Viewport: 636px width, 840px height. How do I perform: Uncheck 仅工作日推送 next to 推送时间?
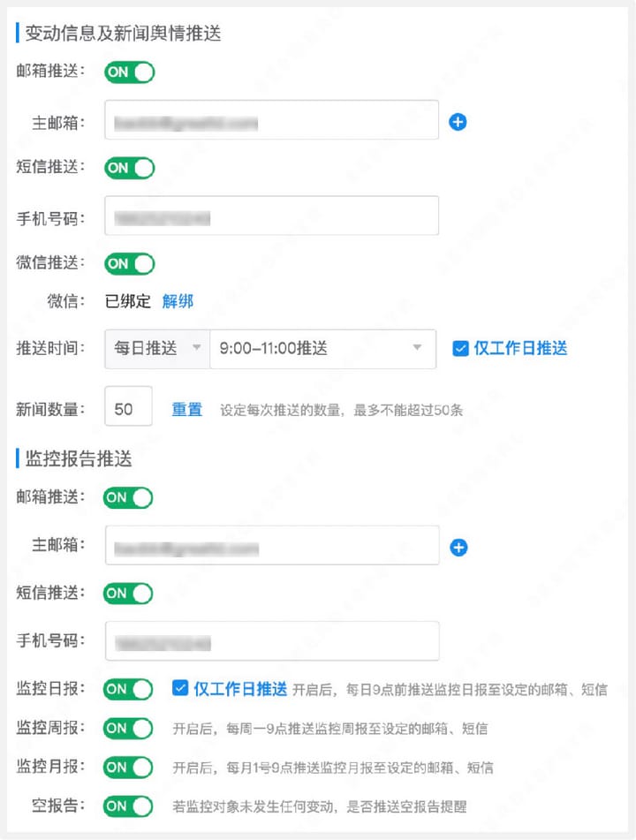[460, 348]
